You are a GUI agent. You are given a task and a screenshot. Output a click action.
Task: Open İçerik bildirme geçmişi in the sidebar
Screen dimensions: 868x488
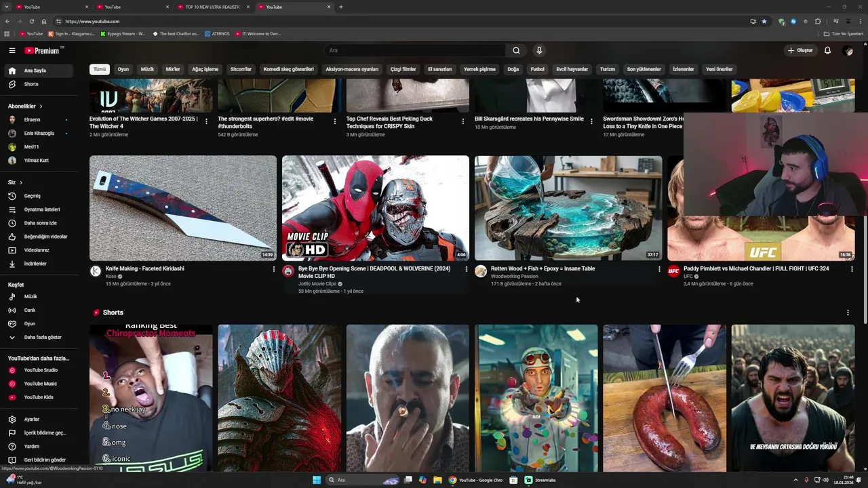point(39,433)
